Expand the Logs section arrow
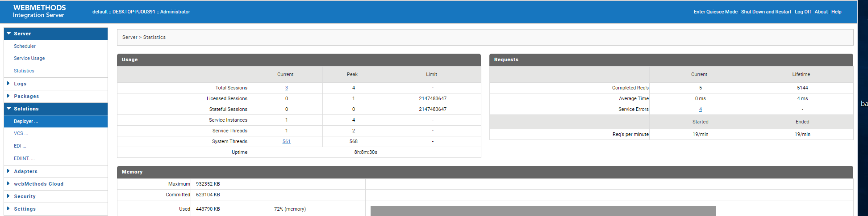 coord(8,83)
